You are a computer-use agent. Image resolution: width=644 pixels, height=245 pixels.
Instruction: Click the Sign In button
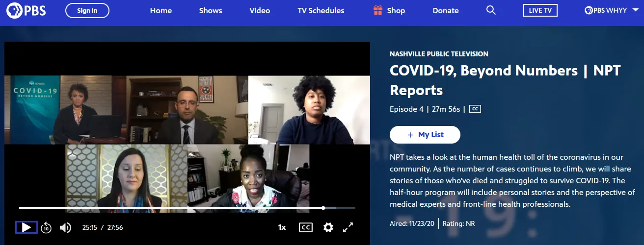87,10
